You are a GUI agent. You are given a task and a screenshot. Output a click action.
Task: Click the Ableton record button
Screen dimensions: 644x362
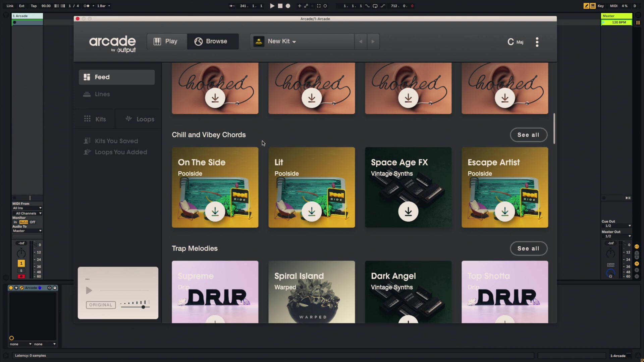[x=288, y=6]
